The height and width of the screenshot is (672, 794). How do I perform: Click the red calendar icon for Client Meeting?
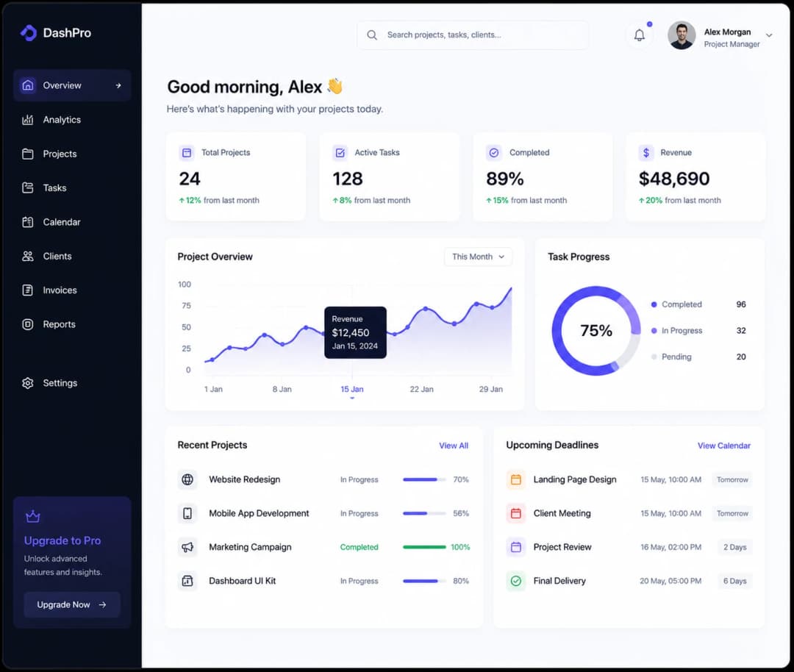pos(515,513)
